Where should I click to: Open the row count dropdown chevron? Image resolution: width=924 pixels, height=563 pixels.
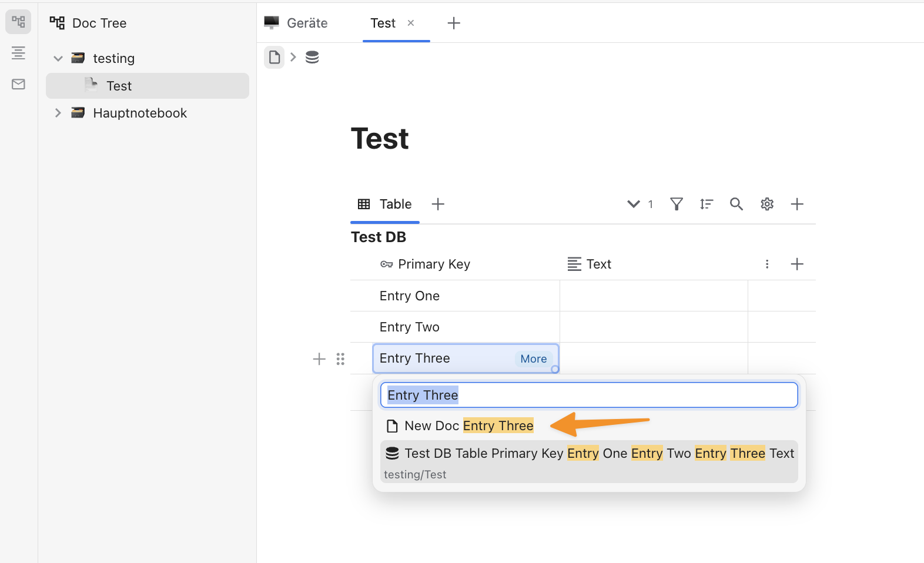click(634, 204)
